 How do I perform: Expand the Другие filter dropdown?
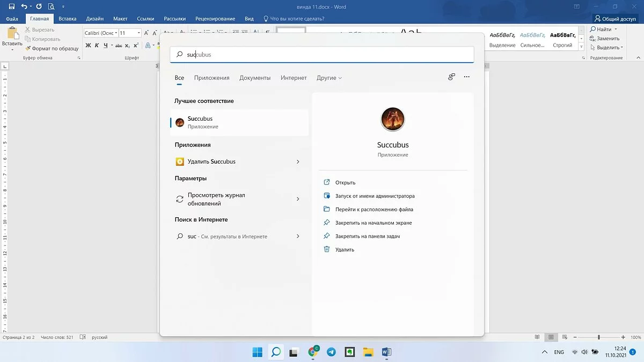(x=329, y=78)
